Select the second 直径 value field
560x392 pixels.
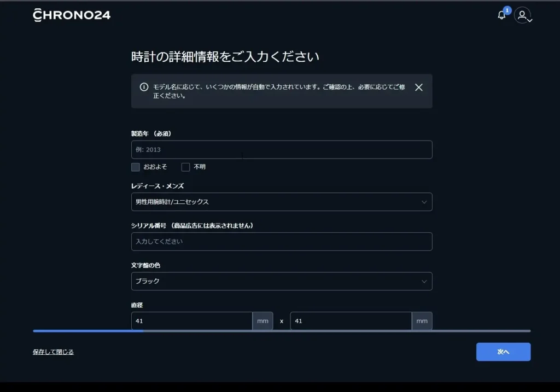coord(351,321)
